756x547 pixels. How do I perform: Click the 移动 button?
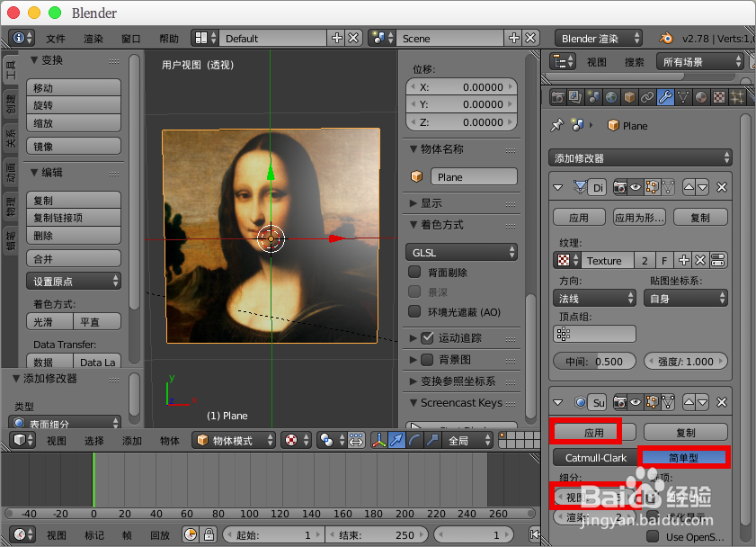click(x=74, y=88)
